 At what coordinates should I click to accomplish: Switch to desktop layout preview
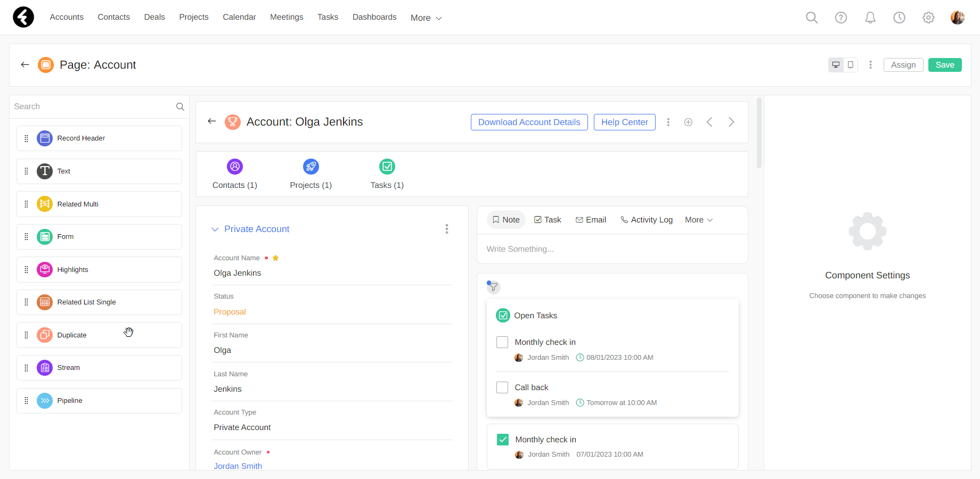(x=836, y=65)
